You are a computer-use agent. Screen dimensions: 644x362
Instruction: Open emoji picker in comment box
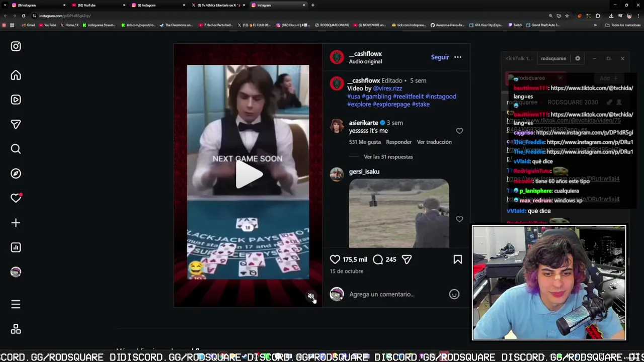pos(454,295)
